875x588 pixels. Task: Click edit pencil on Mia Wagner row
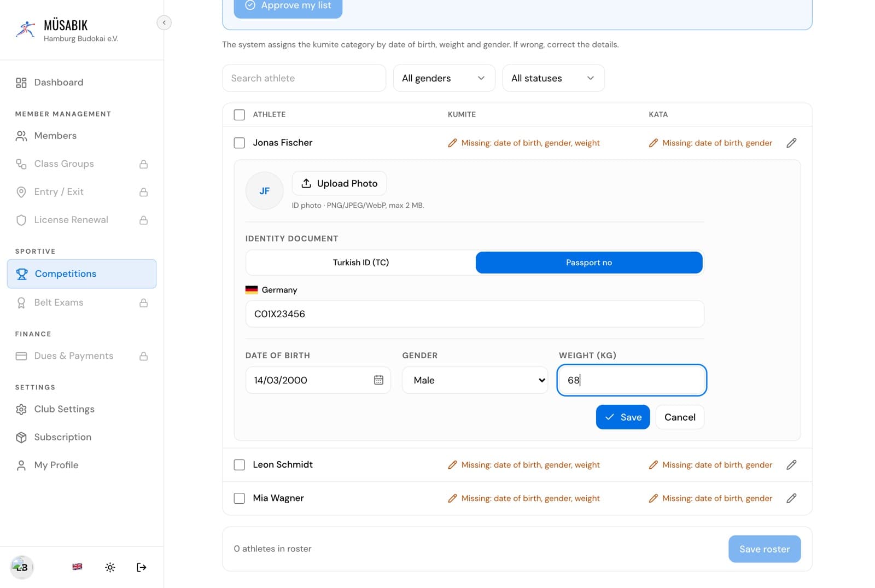pos(791,498)
